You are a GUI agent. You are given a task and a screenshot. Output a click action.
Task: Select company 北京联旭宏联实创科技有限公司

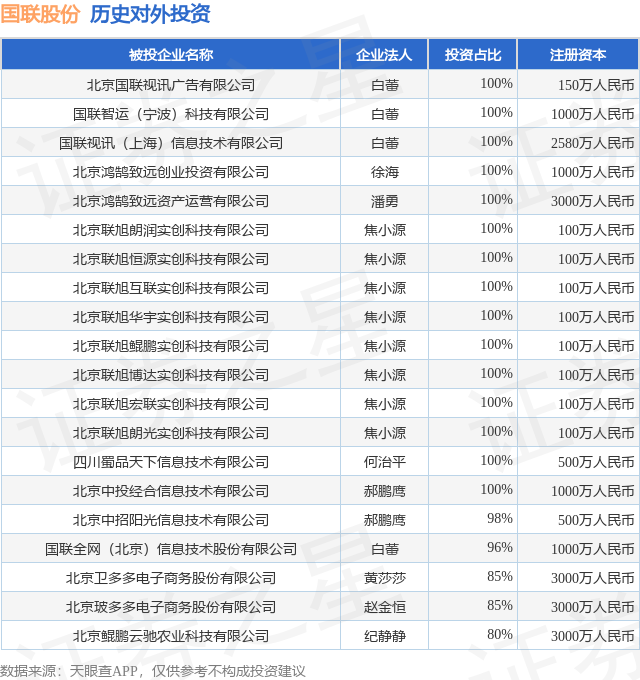click(x=171, y=404)
